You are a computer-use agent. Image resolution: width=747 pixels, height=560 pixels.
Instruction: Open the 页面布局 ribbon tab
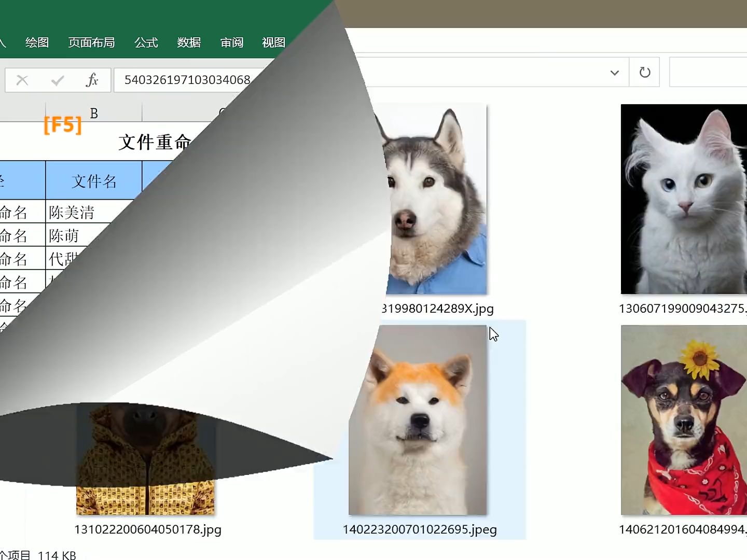pyautogui.click(x=92, y=43)
